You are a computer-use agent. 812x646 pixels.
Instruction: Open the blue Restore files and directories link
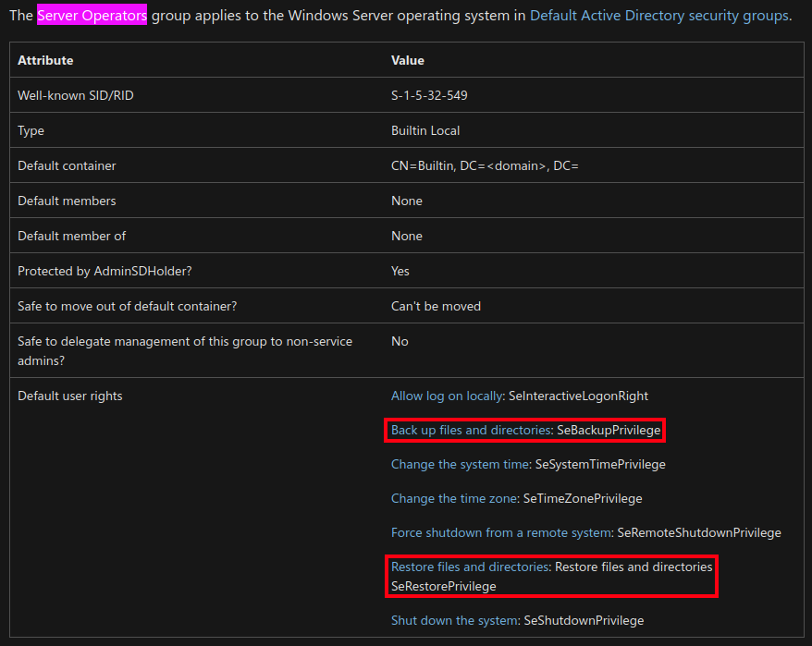point(470,567)
